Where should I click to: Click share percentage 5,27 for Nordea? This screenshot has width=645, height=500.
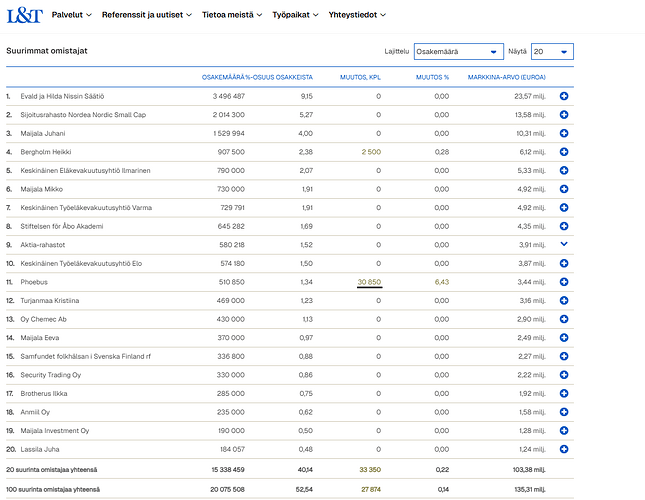(306, 115)
